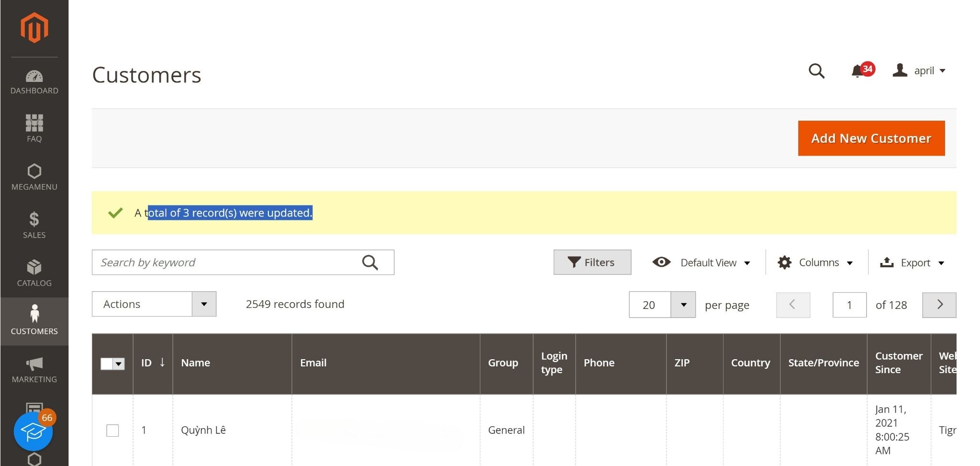This screenshot has width=980, height=466.
Task: Open the Catalog sidebar menu
Action: (x=34, y=273)
